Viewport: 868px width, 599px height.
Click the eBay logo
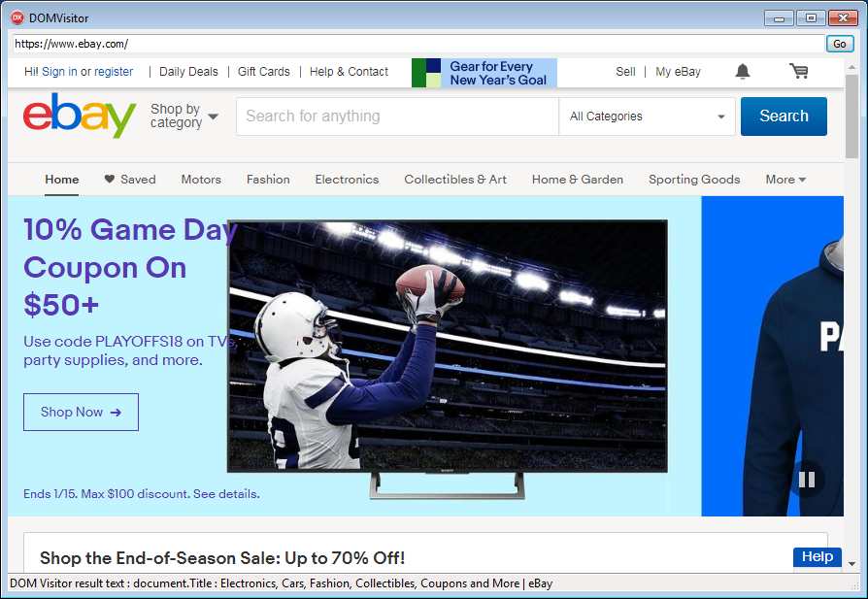pos(80,116)
